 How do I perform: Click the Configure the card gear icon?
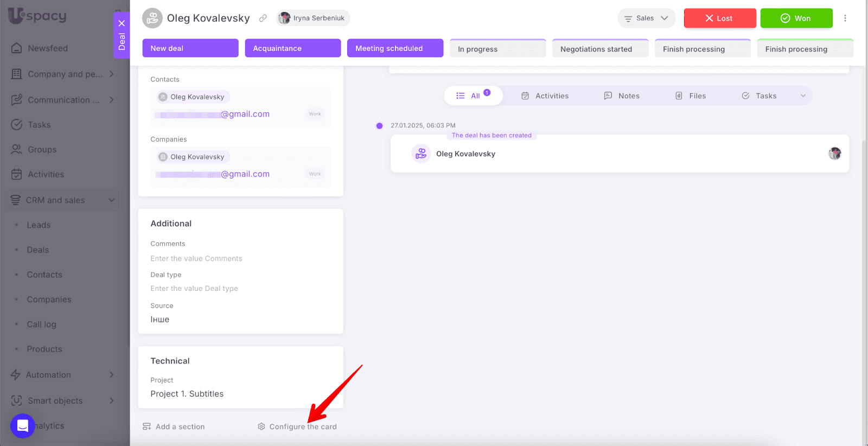pyautogui.click(x=261, y=426)
